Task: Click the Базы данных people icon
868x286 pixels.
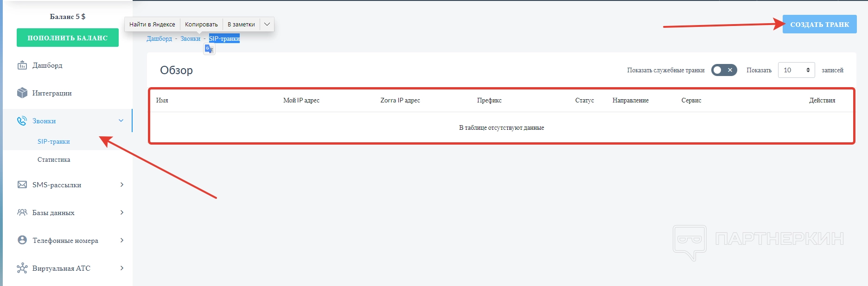Action: pos(22,213)
